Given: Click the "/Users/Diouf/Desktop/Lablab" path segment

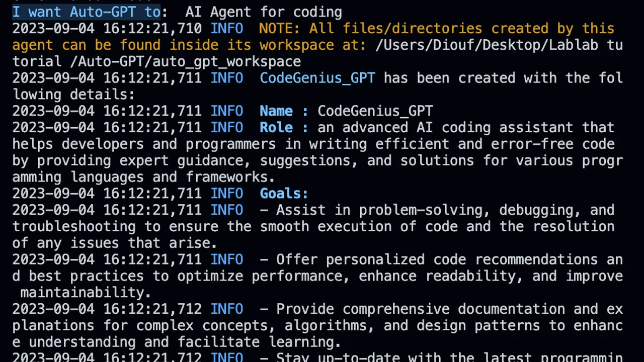Looking at the screenshot, I should pos(487,45).
